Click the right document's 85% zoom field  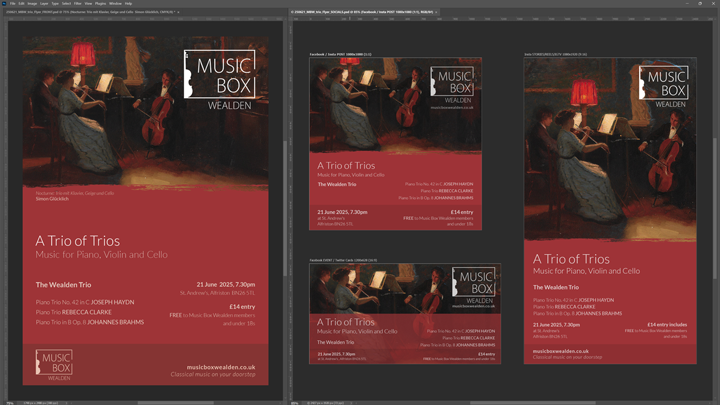pyautogui.click(x=294, y=403)
